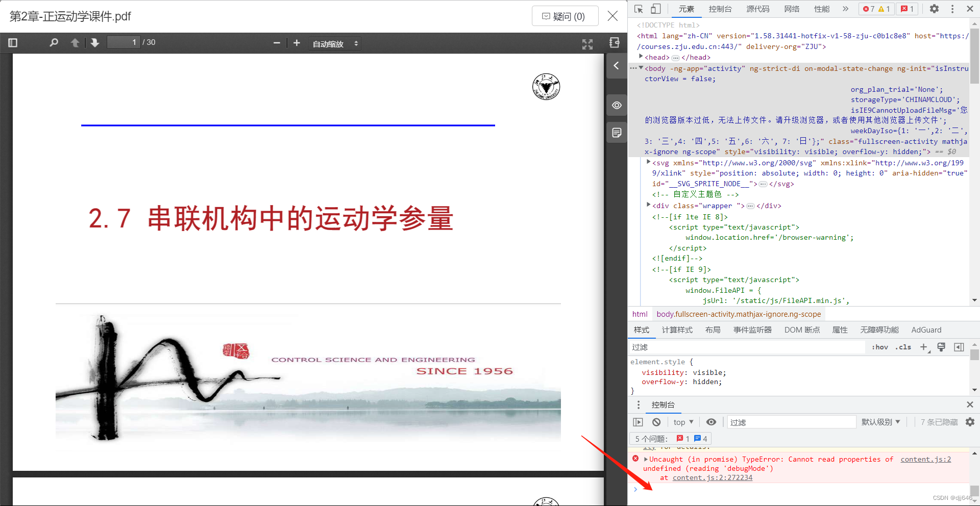Zoom in the PDF document

(297, 43)
